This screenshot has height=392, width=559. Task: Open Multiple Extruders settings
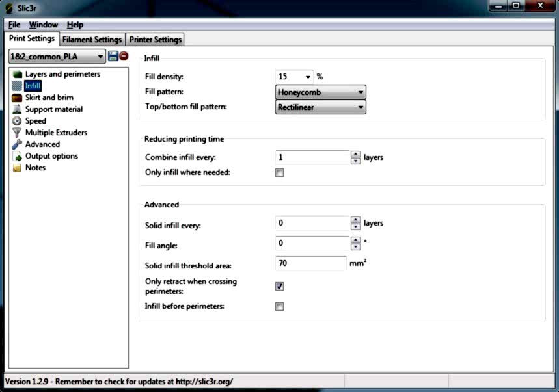coord(56,133)
